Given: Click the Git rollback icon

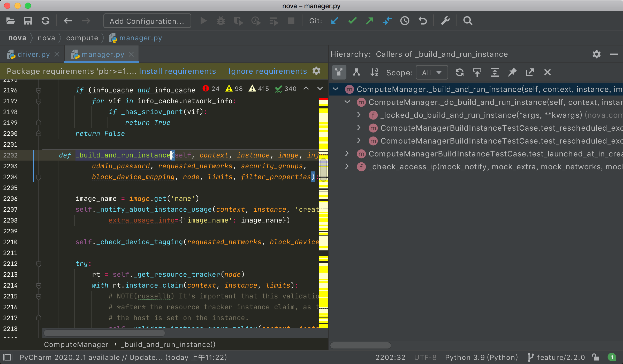Looking at the screenshot, I should pyautogui.click(x=423, y=21).
